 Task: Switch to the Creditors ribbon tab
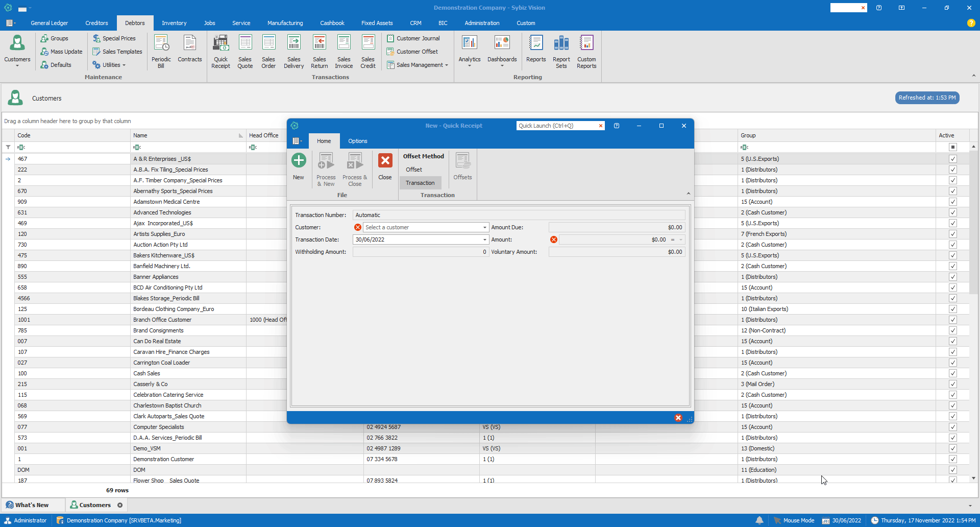coord(96,23)
